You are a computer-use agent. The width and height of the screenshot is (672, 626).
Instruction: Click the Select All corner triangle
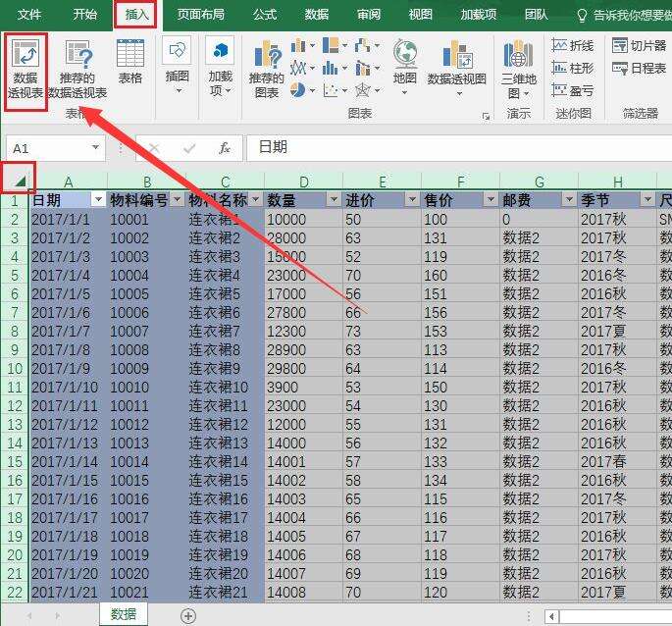[x=20, y=181]
